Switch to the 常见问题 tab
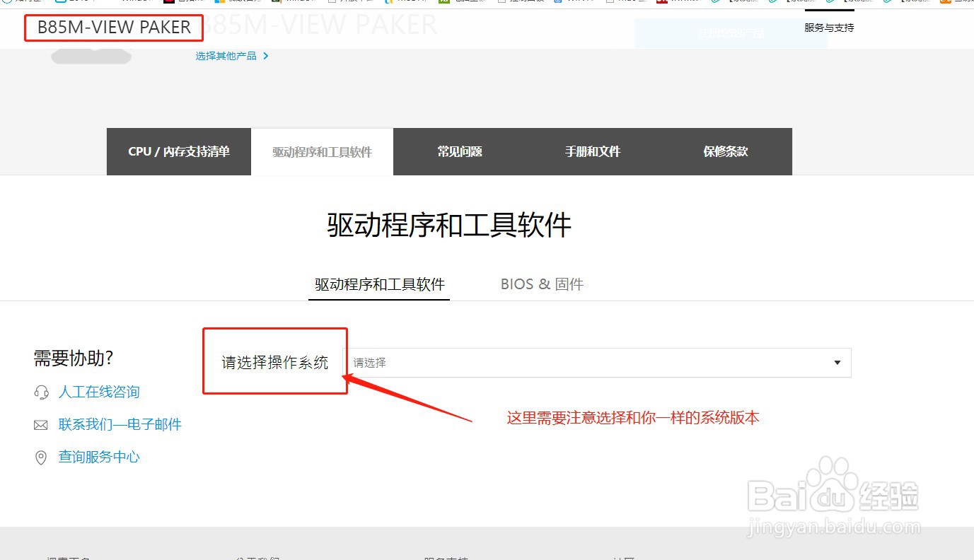974x560 pixels. tap(459, 151)
